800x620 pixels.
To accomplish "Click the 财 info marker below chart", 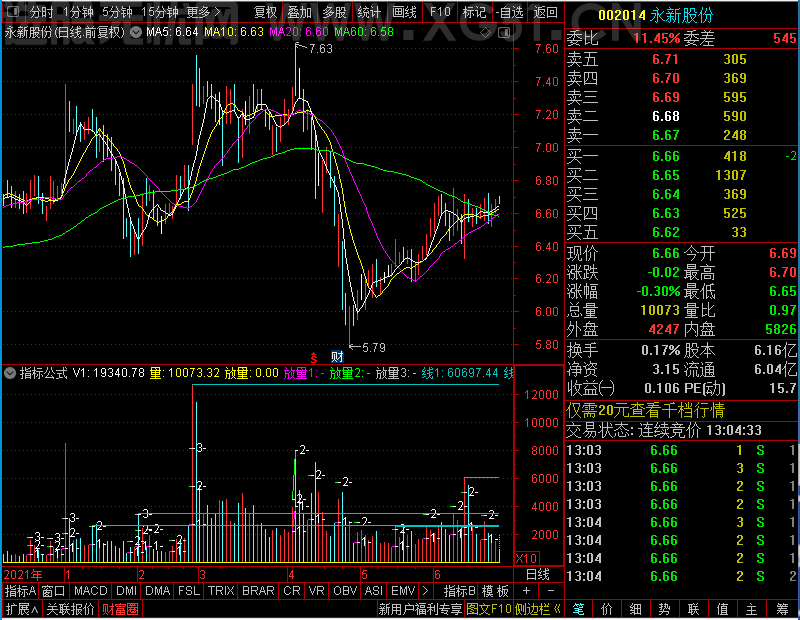I will coord(337,357).
